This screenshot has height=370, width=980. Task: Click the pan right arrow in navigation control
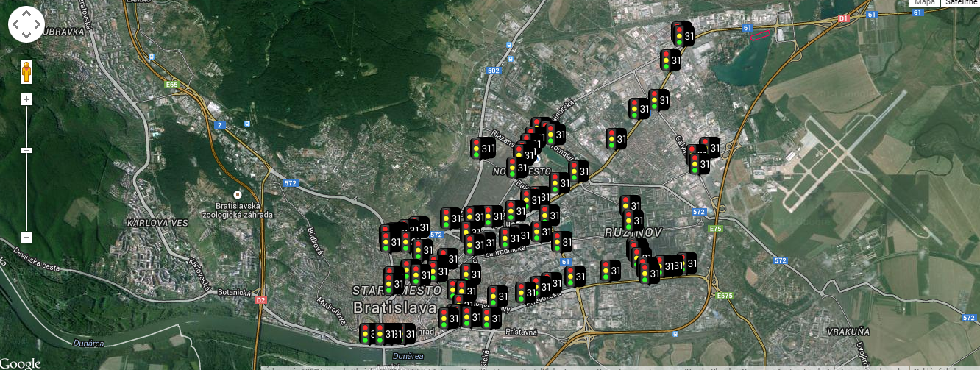tap(38, 25)
